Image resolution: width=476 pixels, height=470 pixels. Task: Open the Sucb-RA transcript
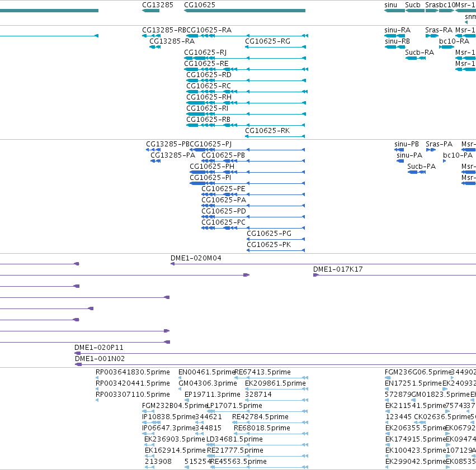(x=420, y=53)
